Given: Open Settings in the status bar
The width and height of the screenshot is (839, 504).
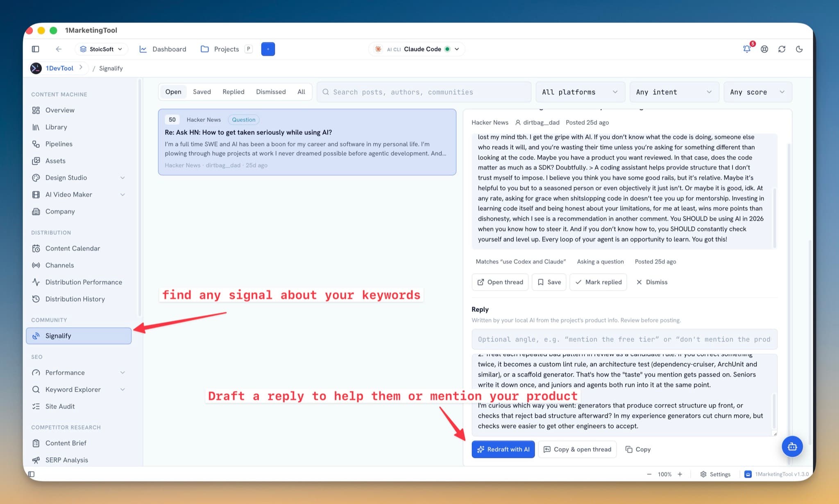Looking at the screenshot, I should click(715, 474).
